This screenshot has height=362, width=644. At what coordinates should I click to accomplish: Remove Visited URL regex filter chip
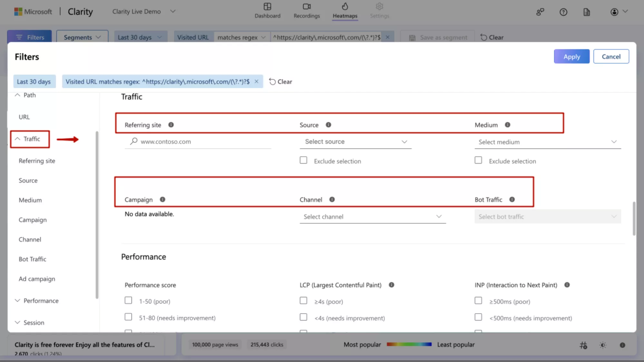click(256, 81)
